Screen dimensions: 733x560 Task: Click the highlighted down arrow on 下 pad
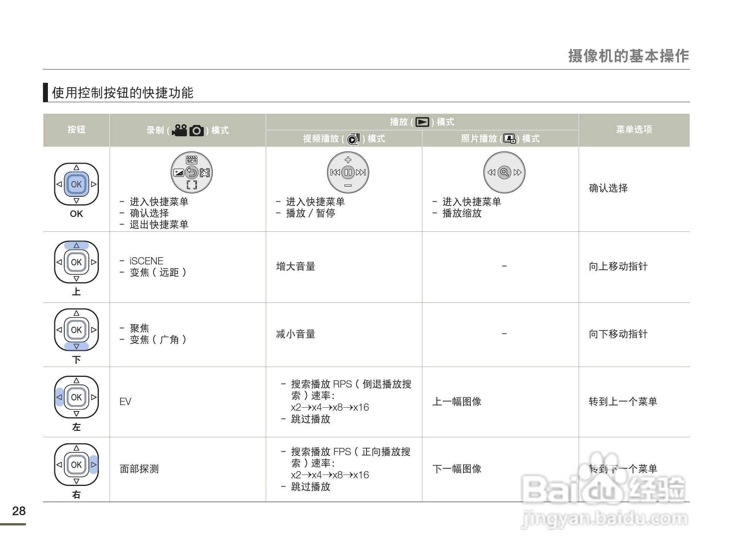(76, 346)
